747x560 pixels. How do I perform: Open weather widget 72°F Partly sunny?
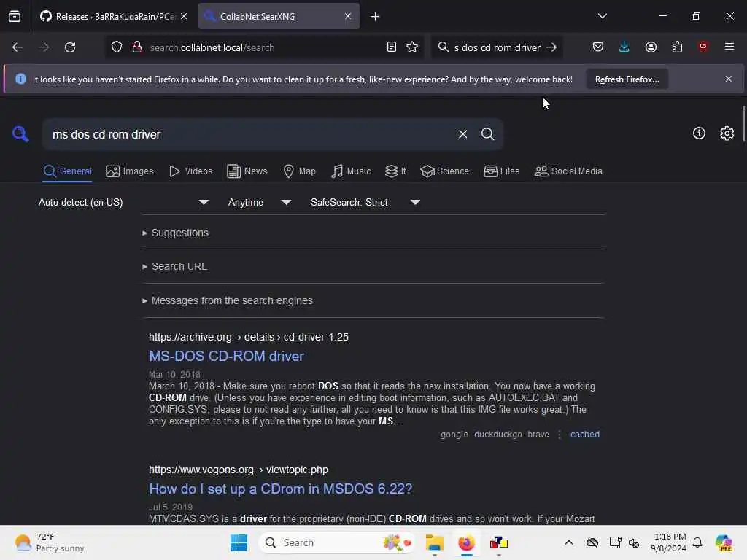pyautogui.click(x=50, y=542)
